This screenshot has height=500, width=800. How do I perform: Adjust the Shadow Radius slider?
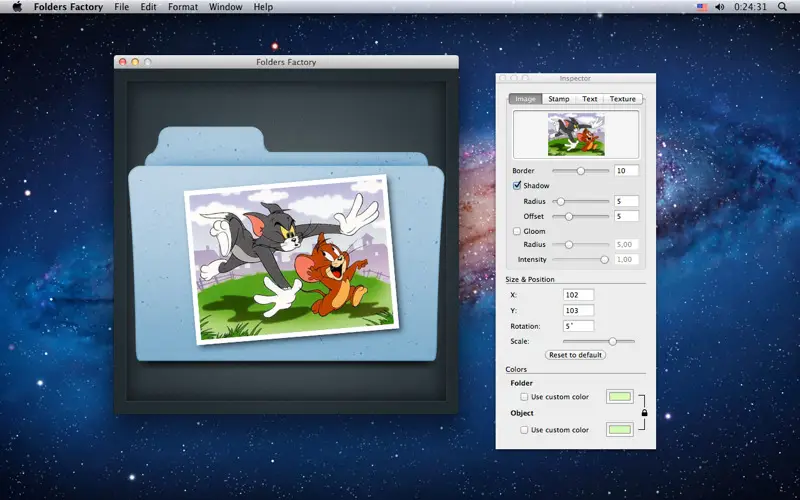(581, 201)
